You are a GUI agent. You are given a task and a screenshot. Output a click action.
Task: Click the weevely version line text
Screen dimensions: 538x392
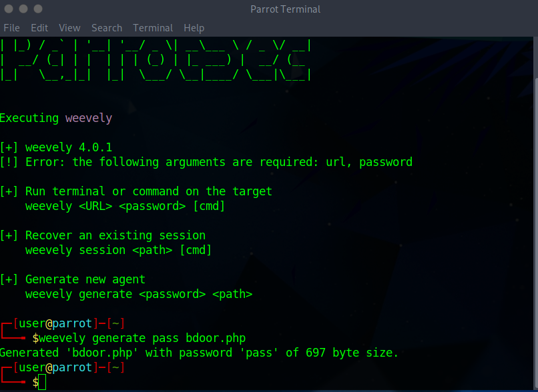pyautogui.click(x=58, y=147)
